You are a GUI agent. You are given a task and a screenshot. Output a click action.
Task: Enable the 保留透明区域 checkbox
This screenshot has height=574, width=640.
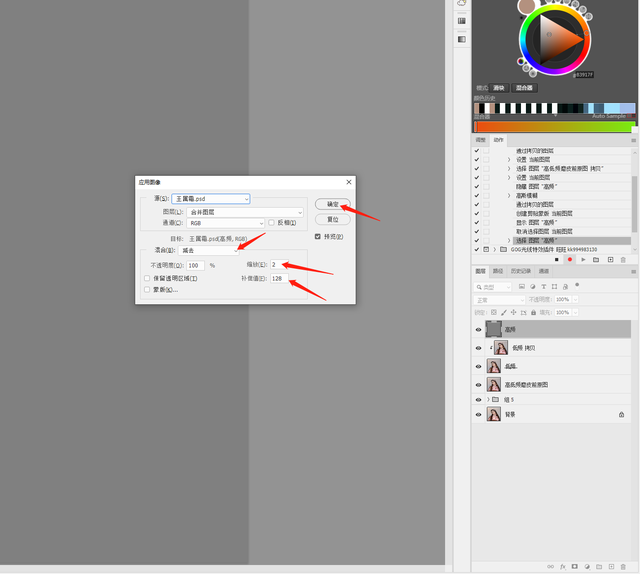click(147, 278)
